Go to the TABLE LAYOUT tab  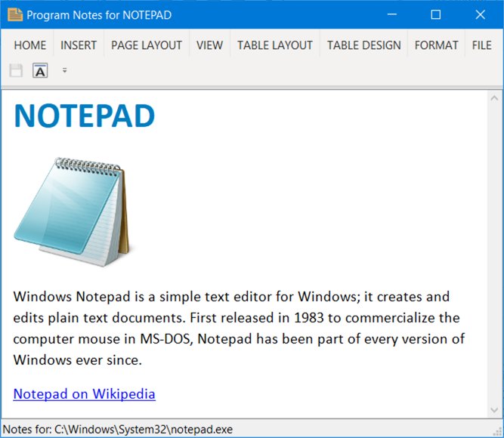(274, 45)
